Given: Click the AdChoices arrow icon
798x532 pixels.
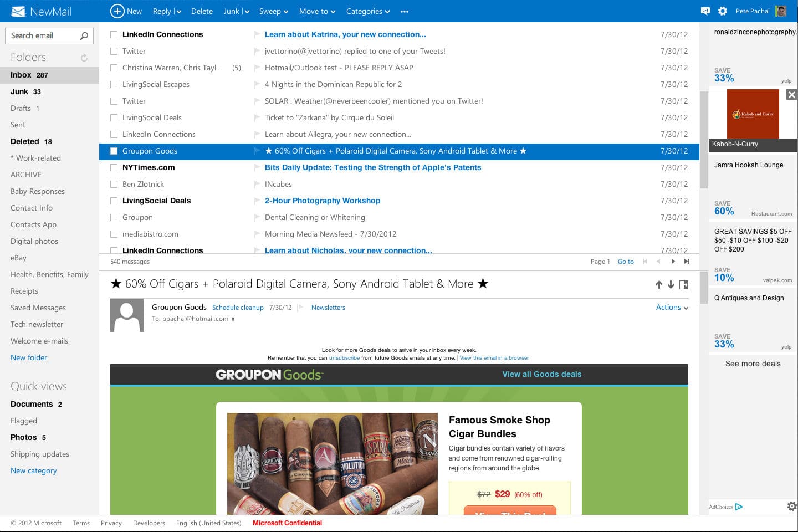Looking at the screenshot, I should (x=739, y=507).
